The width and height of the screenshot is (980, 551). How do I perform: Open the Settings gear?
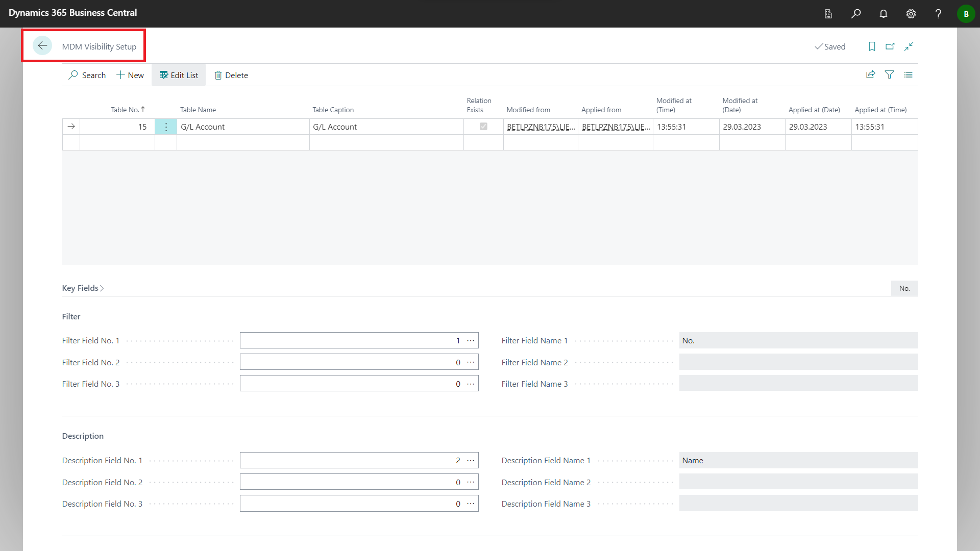(x=911, y=14)
